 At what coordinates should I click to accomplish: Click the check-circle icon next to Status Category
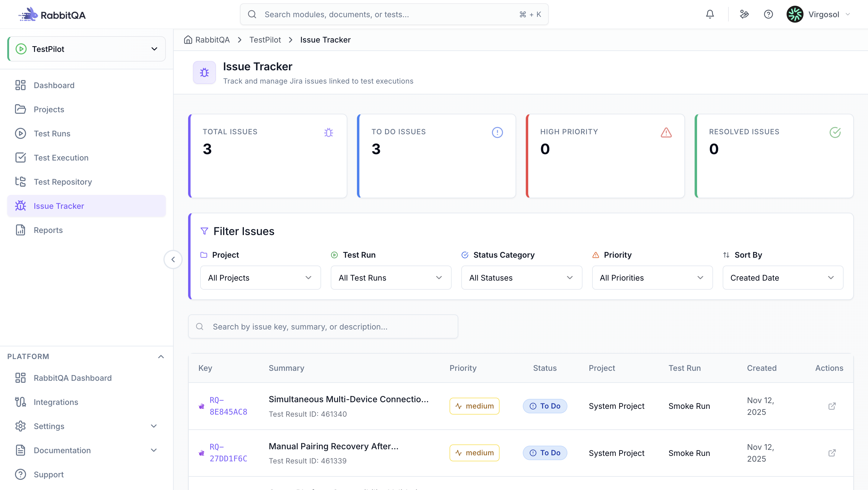tap(465, 255)
